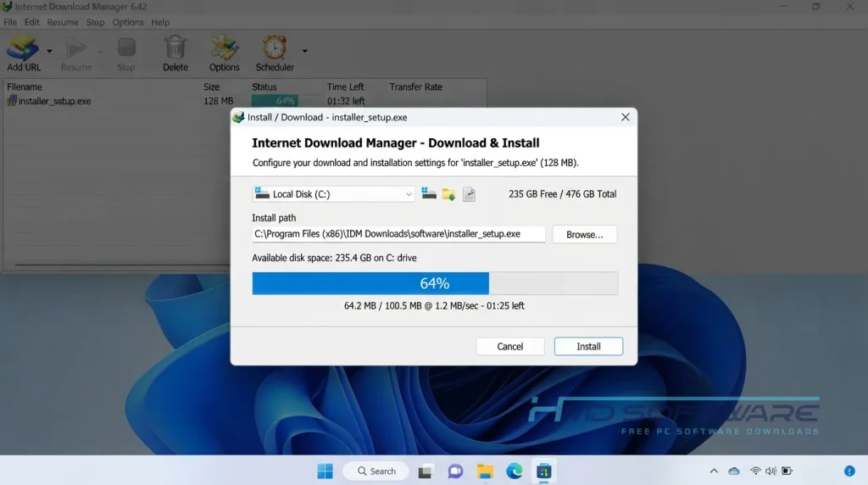Open the Stop menu in menu bar
The width and height of the screenshot is (868, 485).
[95, 22]
